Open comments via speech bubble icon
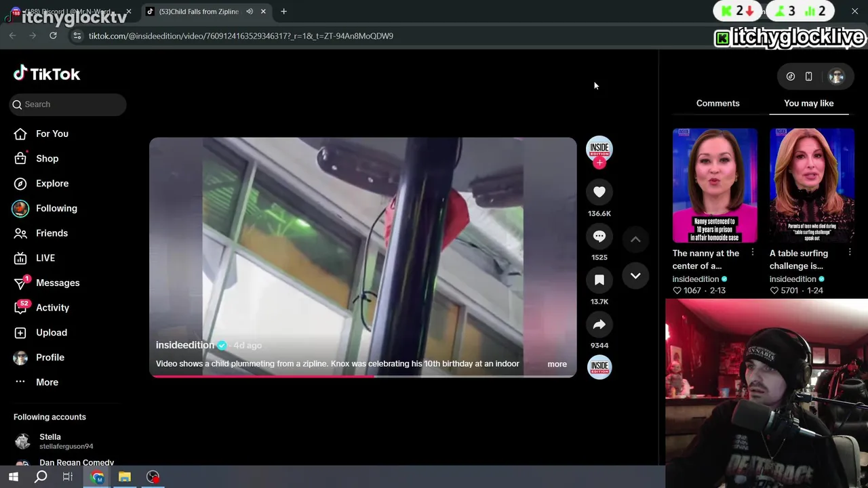The height and width of the screenshot is (488, 868). click(x=599, y=237)
